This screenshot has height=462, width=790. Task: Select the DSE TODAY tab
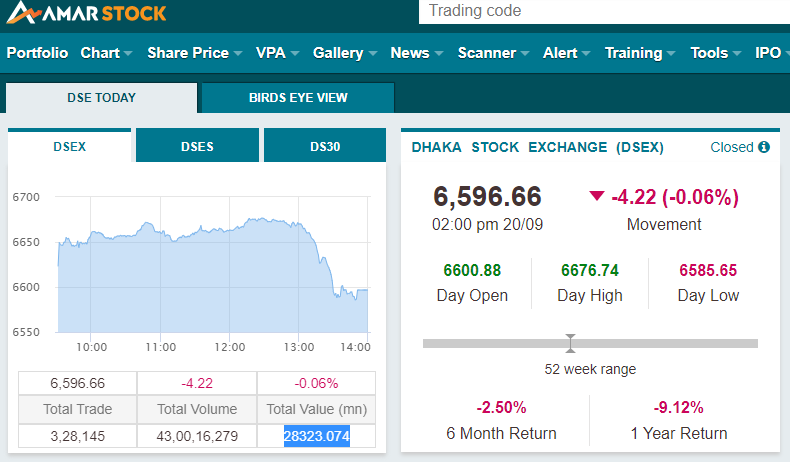click(x=102, y=98)
